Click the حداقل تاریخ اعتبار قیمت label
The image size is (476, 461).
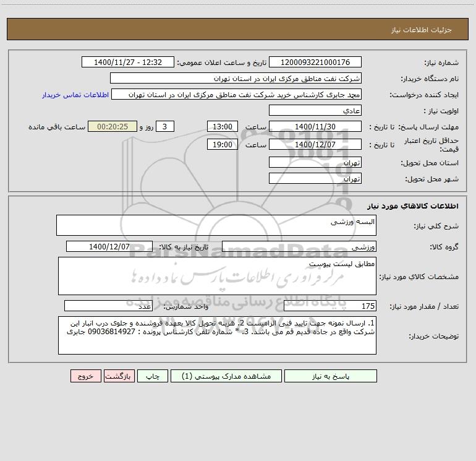tap(431, 145)
